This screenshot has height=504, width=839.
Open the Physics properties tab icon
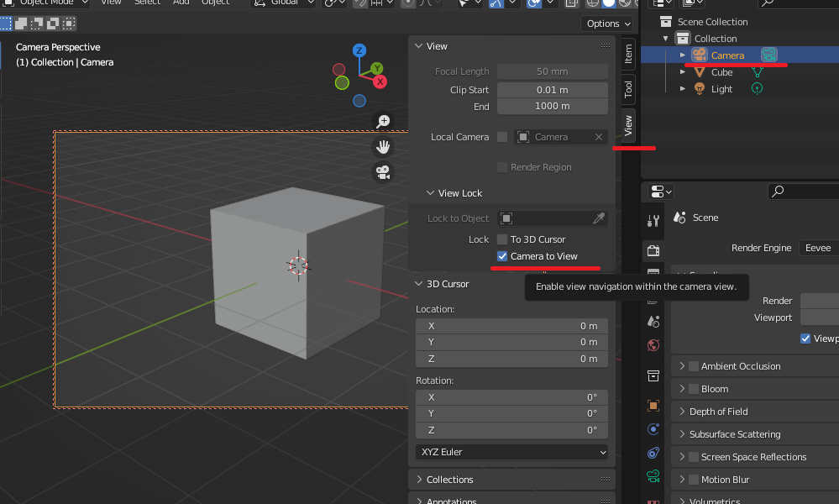point(653,429)
